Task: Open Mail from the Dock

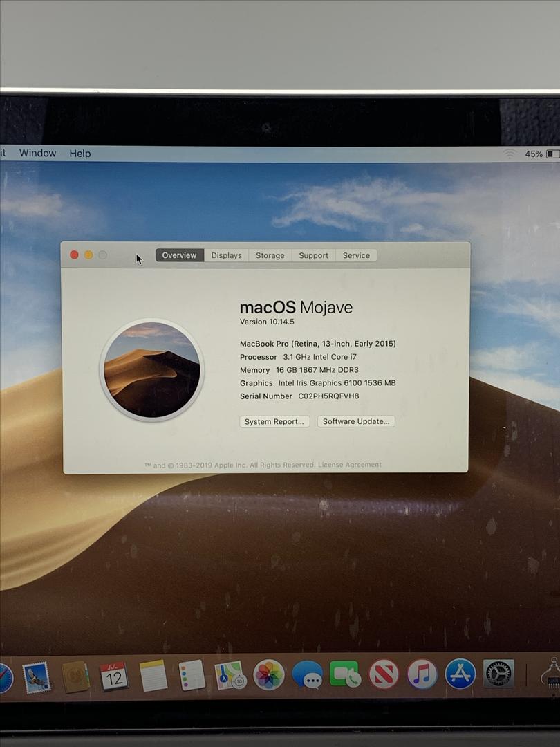Action: point(37,677)
